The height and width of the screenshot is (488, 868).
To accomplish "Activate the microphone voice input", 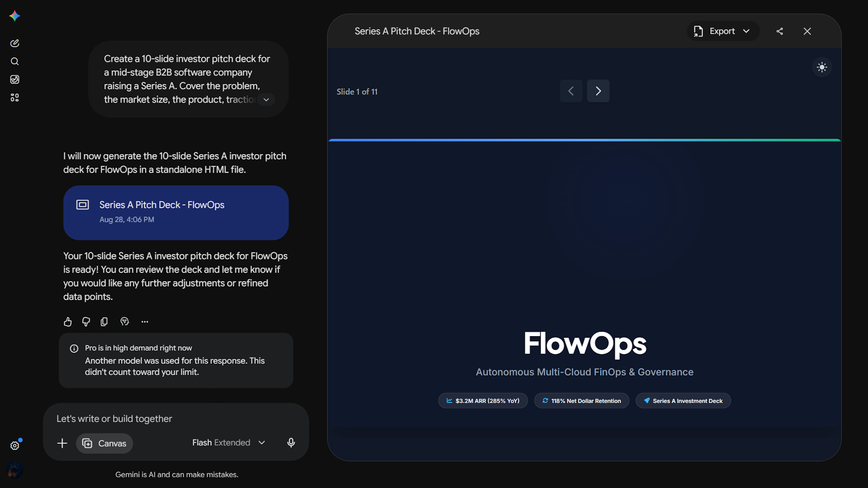I will (x=291, y=443).
